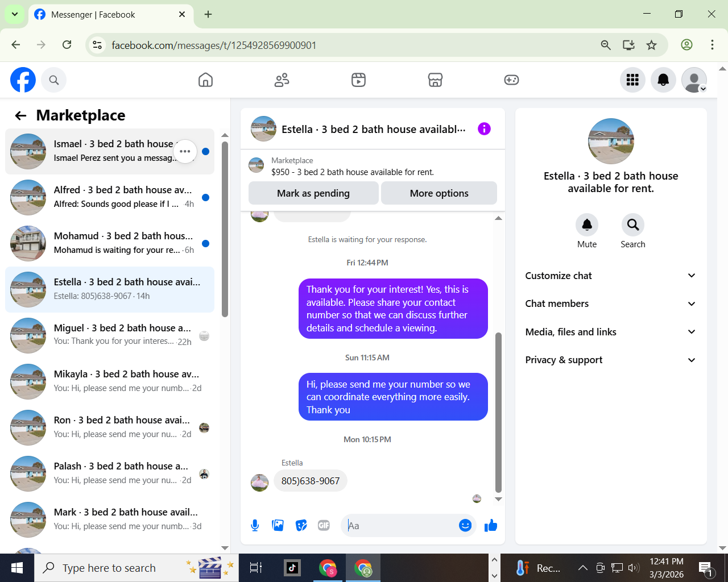Screen dimensions: 728x582
Task: Click Estella's phone number message 805)638-9067
Action: click(311, 481)
